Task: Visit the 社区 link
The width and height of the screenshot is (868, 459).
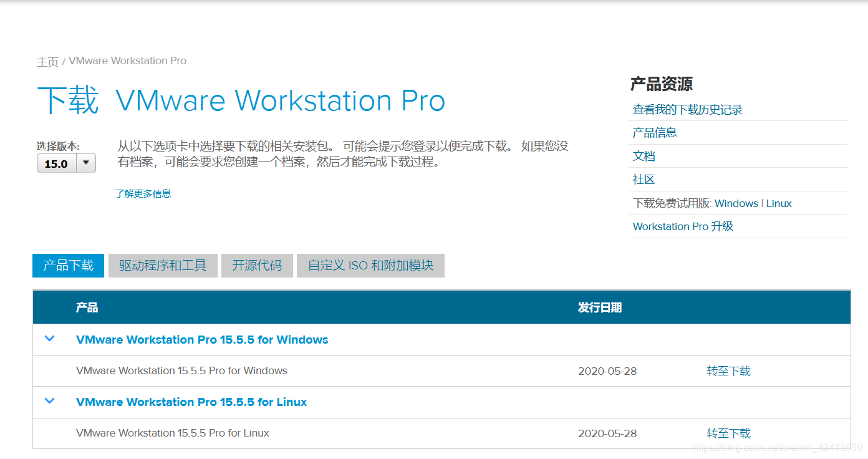Action: [644, 180]
